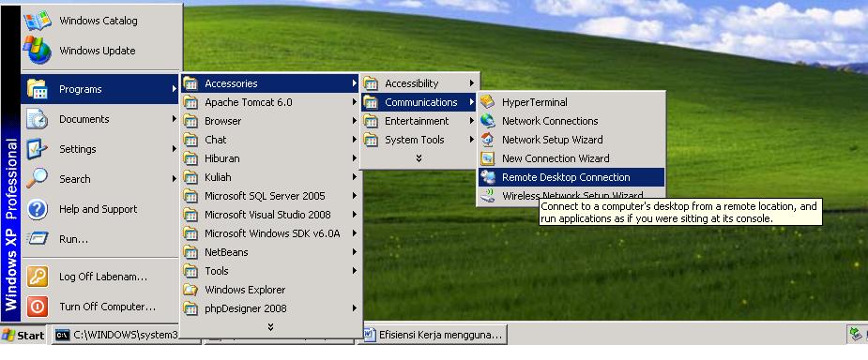Click the New Connection Wizard label
The image size is (868, 360).
pos(556,158)
